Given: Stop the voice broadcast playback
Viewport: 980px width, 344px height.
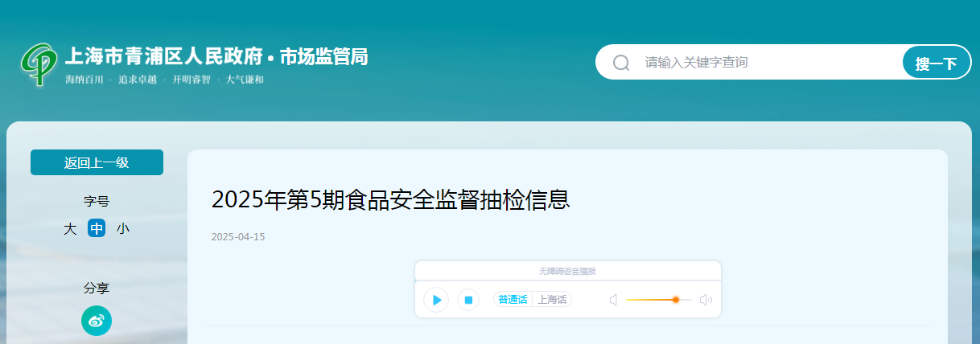Looking at the screenshot, I should click(x=468, y=300).
